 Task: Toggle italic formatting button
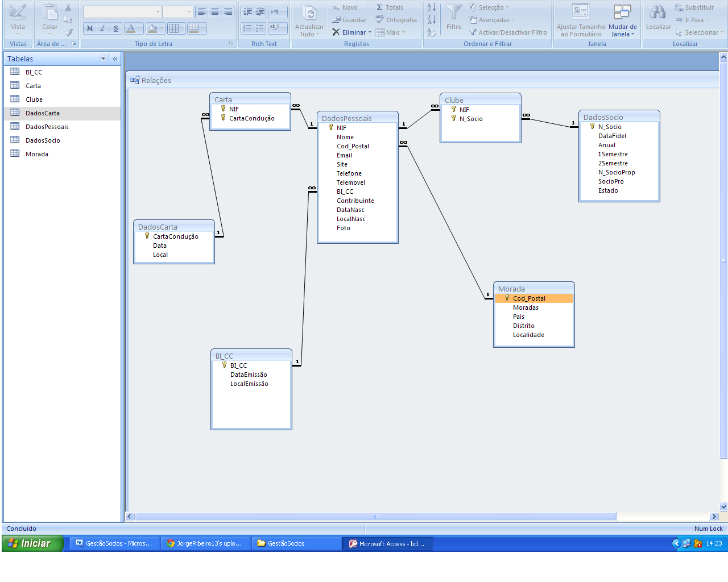(102, 28)
